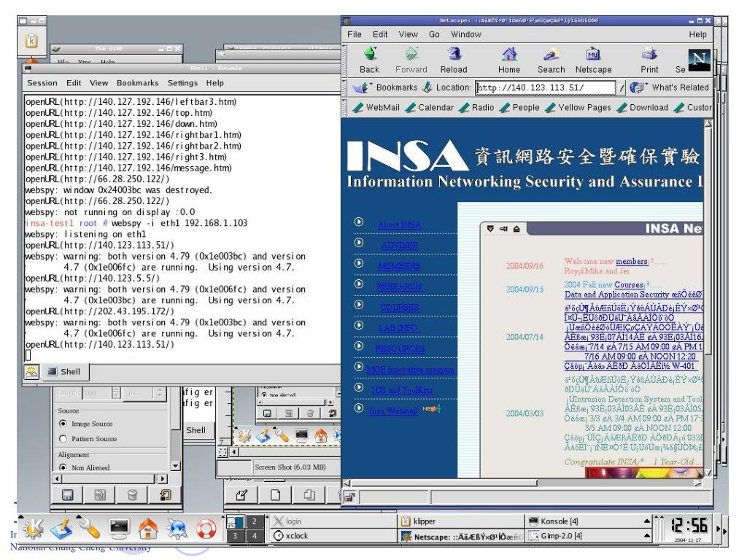Launch Konqueror globe icon on KDE panel
This screenshot has height=560, width=747.
[x=177, y=529]
